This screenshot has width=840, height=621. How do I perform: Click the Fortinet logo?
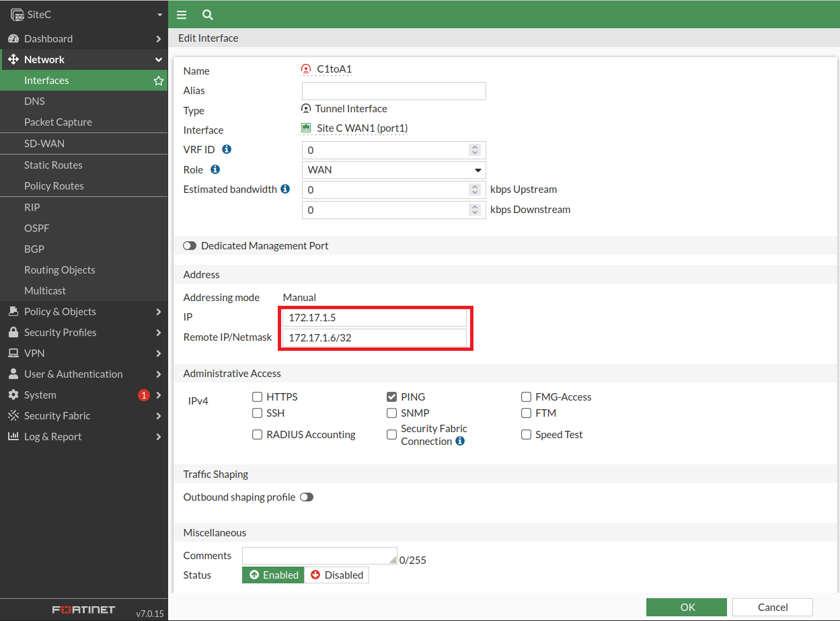[84, 610]
